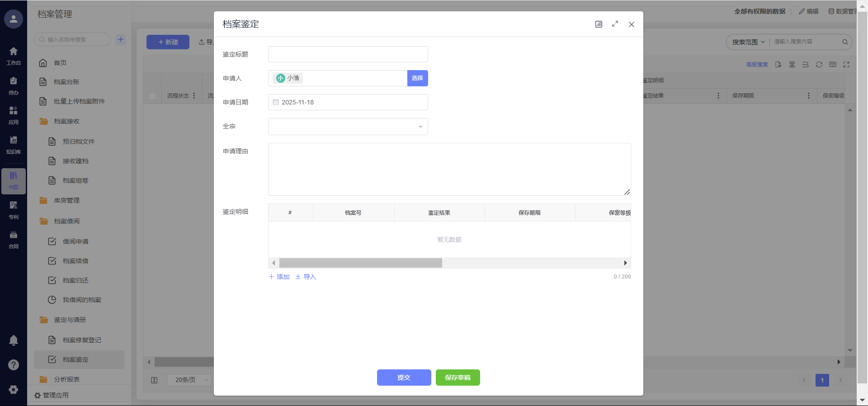The image size is (868, 406).
Task: Click the plus icon beside sidebar search
Action: 121,40
